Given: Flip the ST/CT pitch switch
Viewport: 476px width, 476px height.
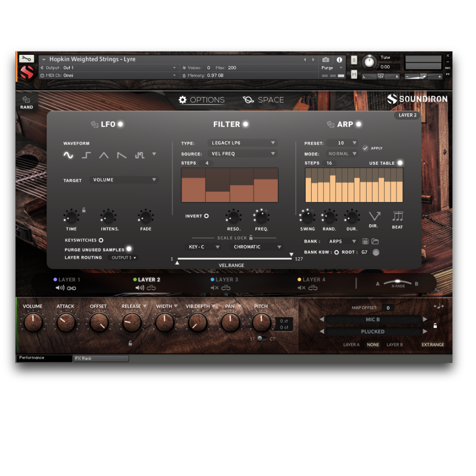Looking at the screenshot, I should (262, 338).
